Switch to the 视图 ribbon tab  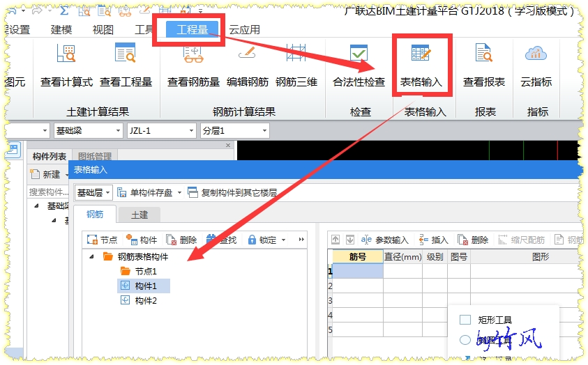tap(103, 29)
